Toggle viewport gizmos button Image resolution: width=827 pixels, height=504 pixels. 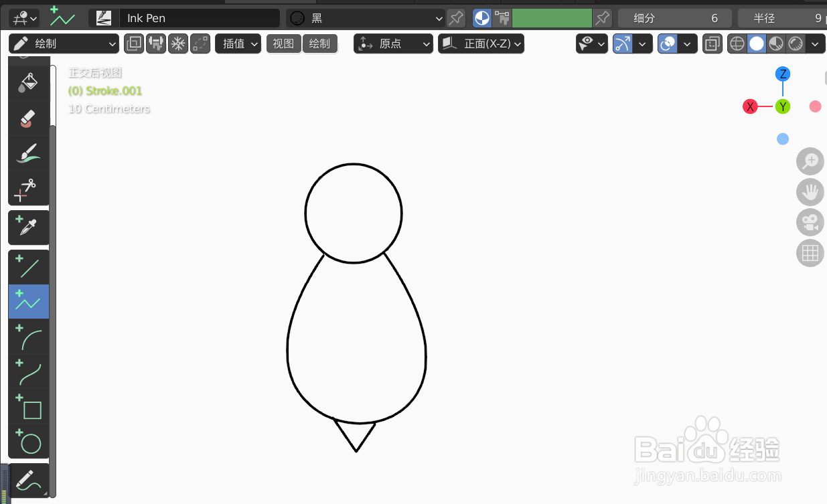[x=623, y=44]
